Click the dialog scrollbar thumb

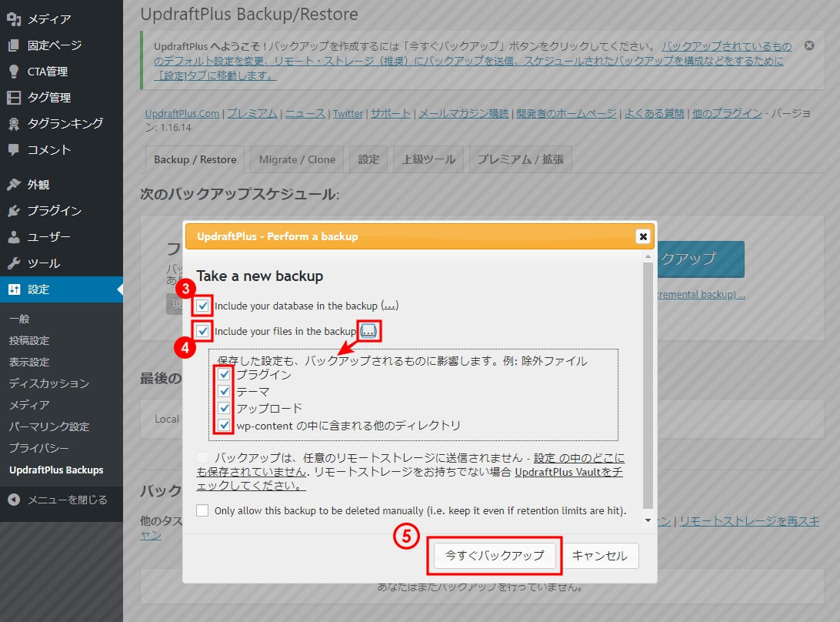[648, 385]
